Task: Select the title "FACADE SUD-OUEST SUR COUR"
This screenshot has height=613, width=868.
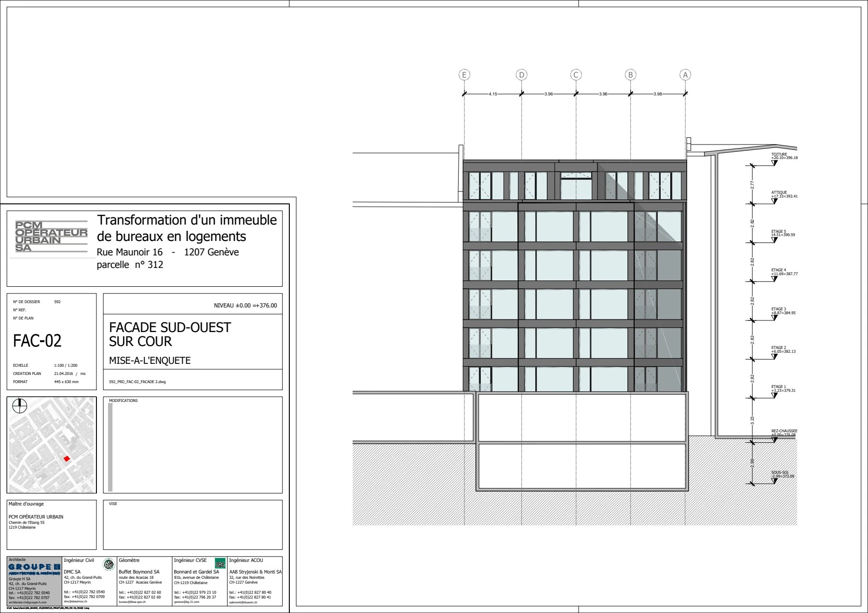Action: coord(170,334)
